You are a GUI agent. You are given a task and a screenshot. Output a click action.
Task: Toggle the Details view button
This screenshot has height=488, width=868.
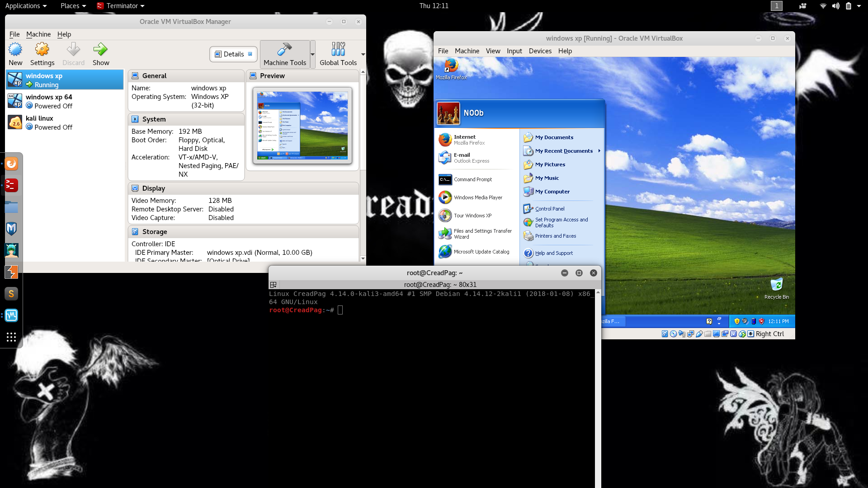(x=233, y=54)
